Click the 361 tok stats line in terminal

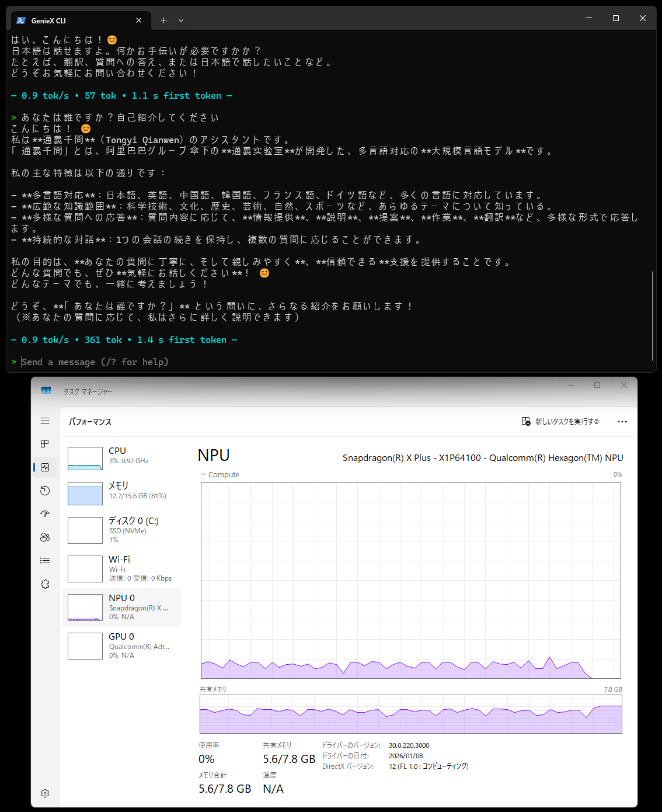(x=124, y=340)
